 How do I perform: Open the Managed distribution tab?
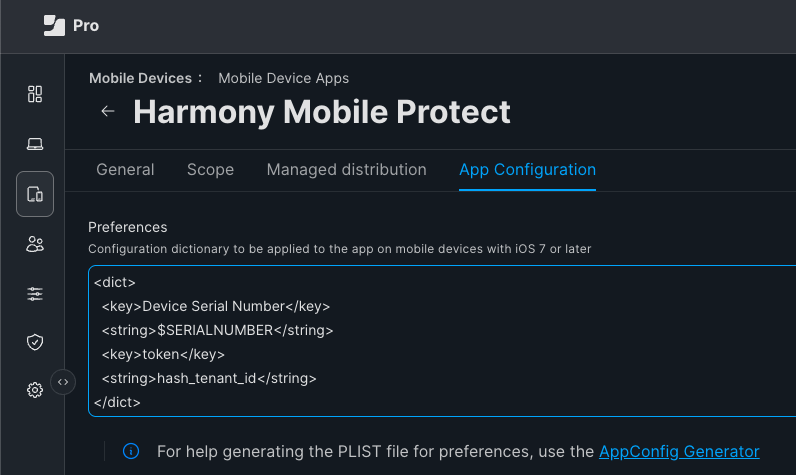pyautogui.click(x=346, y=169)
